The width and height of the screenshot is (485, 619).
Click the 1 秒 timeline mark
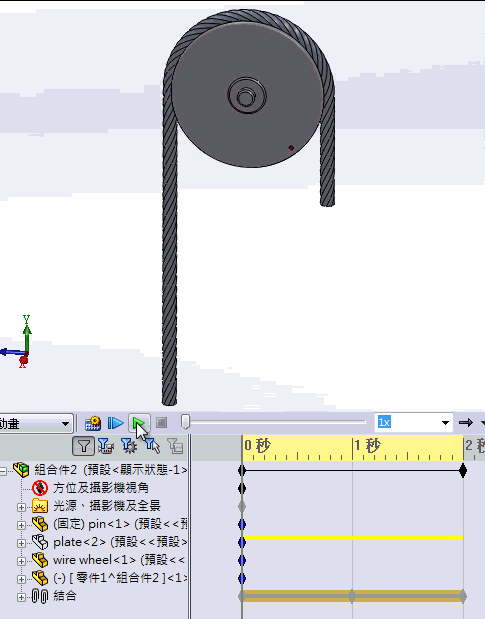point(367,446)
